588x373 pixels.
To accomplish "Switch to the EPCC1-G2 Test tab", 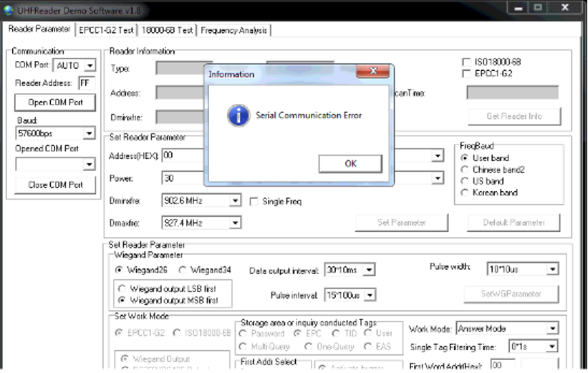I will click(107, 30).
